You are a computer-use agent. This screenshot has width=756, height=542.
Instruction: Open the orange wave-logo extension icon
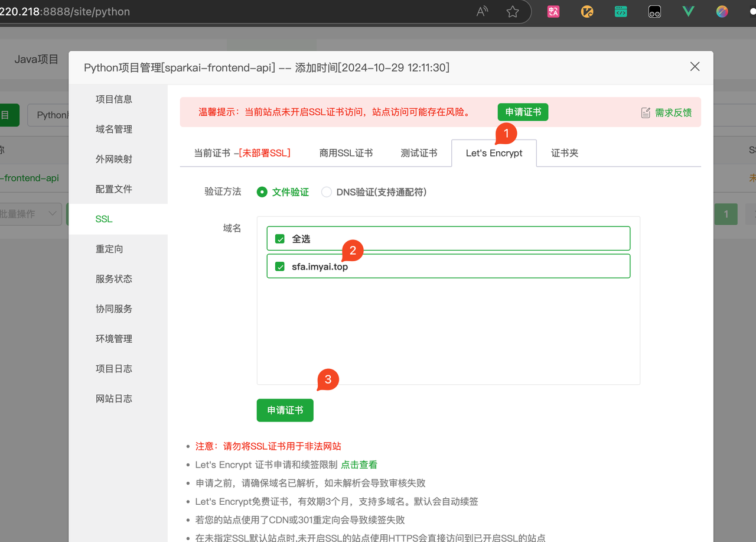point(587,11)
